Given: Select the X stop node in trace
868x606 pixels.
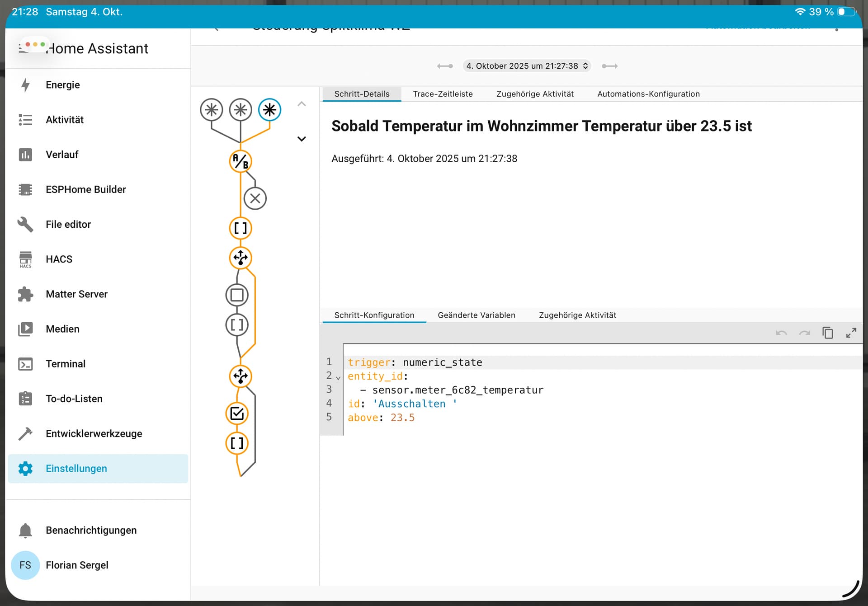Looking at the screenshot, I should [255, 198].
